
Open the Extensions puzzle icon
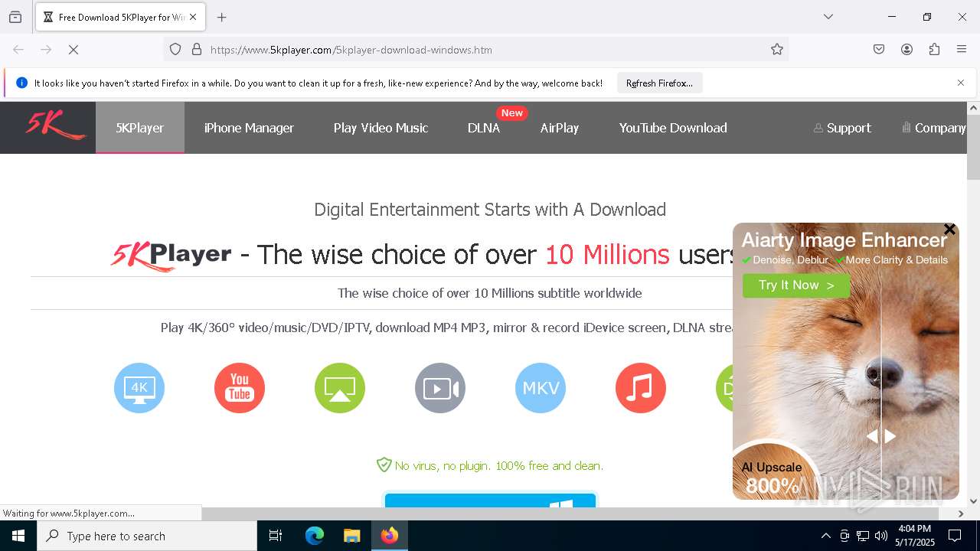click(x=934, y=50)
